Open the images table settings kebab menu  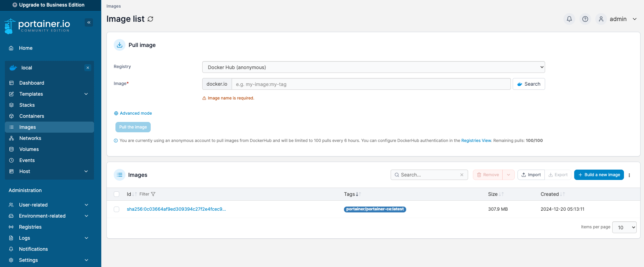pyautogui.click(x=629, y=175)
